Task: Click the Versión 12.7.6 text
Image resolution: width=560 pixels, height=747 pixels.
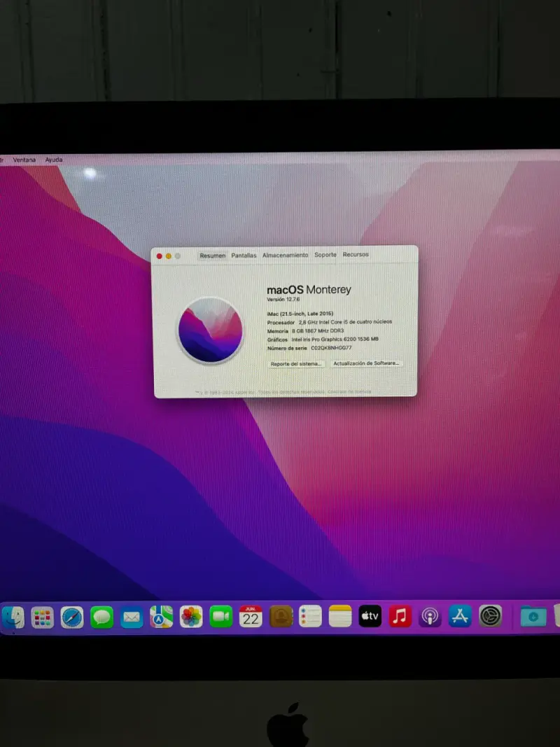Action: pyautogui.click(x=283, y=300)
